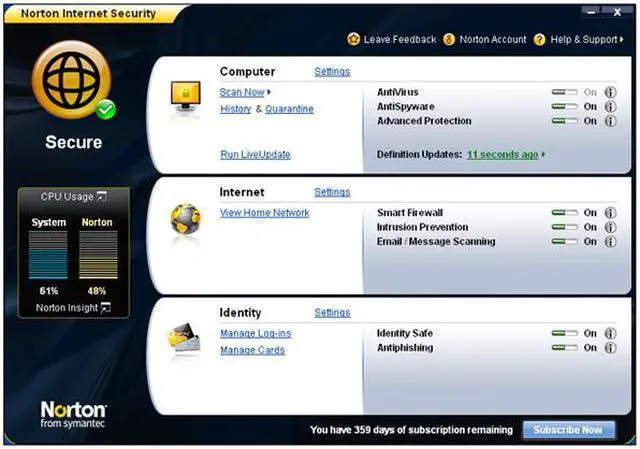Expand the CPU Usage panel
The image size is (640, 449).
[100, 197]
